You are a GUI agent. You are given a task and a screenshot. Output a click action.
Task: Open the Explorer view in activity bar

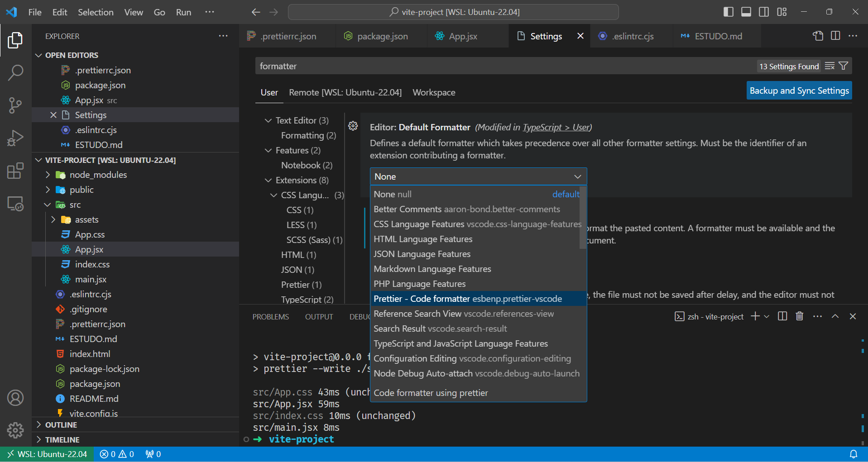pos(15,40)
